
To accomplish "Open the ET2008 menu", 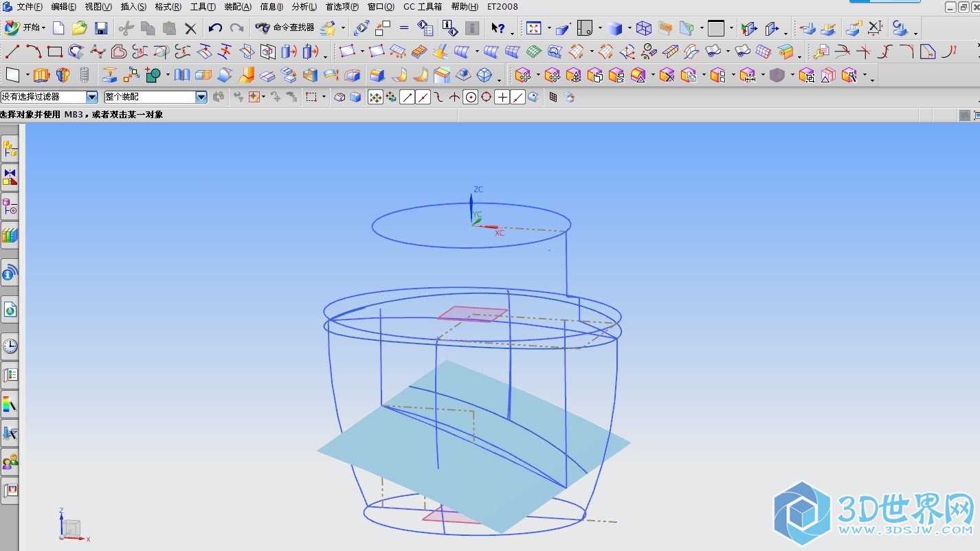I will coord(502,7).
